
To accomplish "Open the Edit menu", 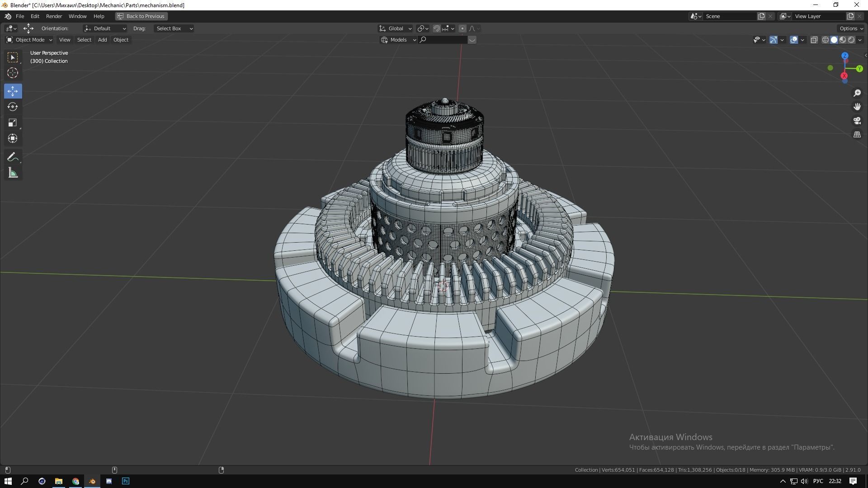I will (x=35, y=16).
